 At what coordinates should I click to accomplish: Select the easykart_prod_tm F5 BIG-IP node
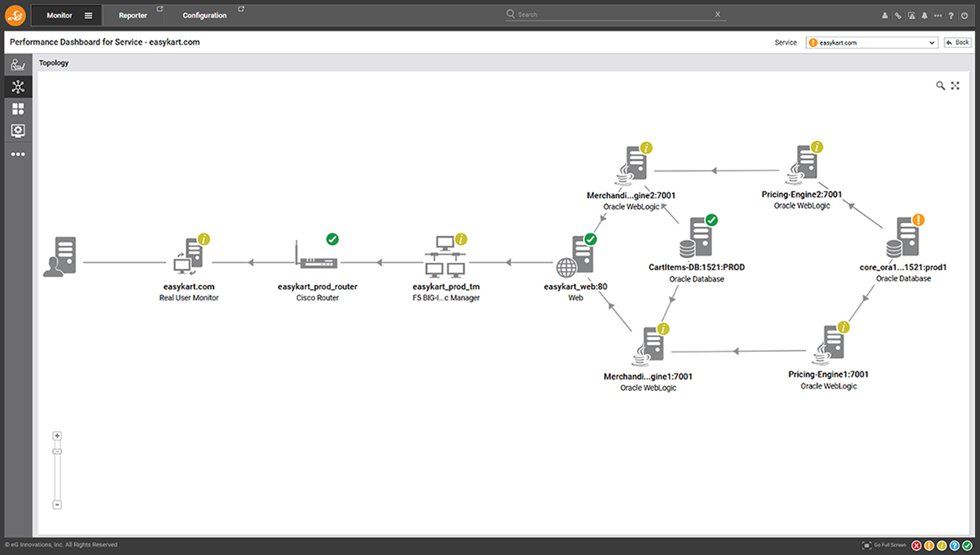click(445, 256)
